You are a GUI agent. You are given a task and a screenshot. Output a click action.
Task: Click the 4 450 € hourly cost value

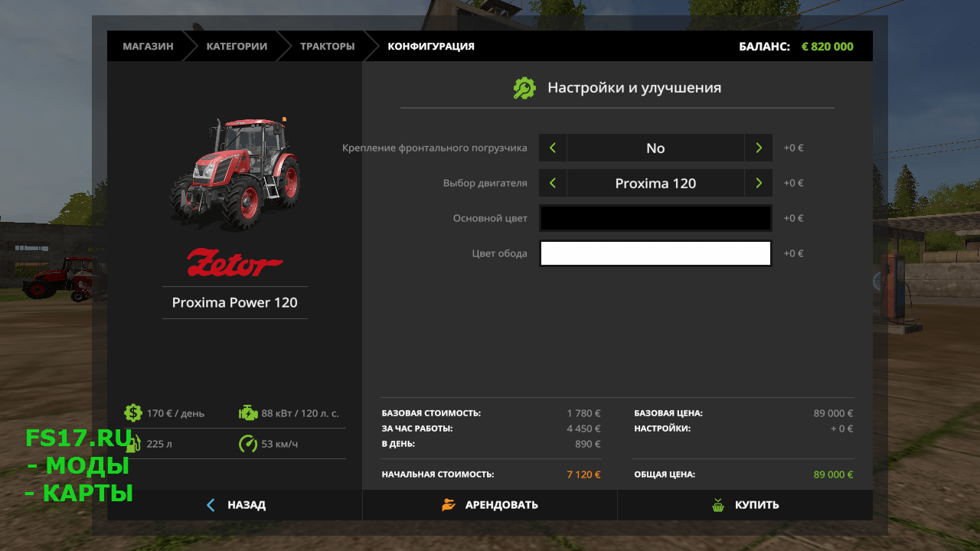pyautogui.click(x=583, y=429)
